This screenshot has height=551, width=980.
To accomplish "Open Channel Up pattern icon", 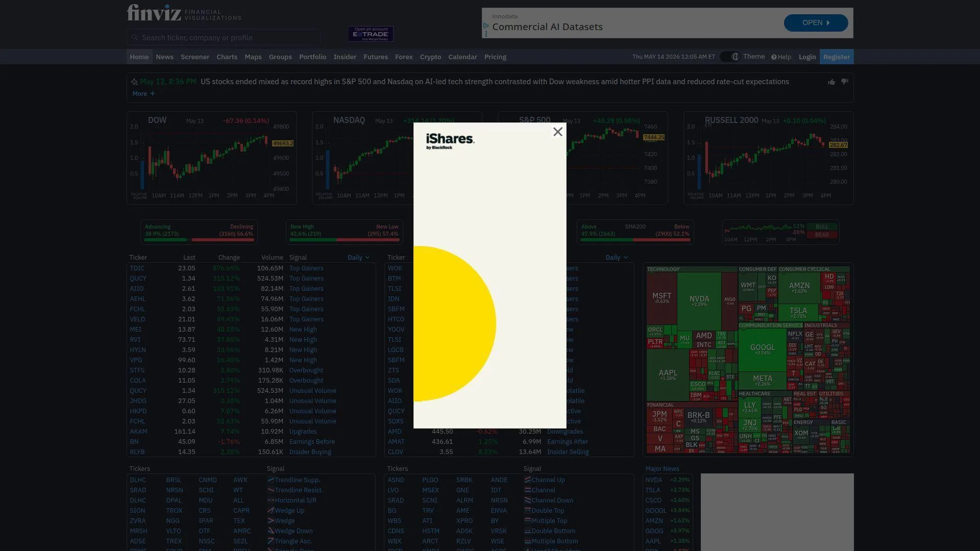I will click(527, 480).
